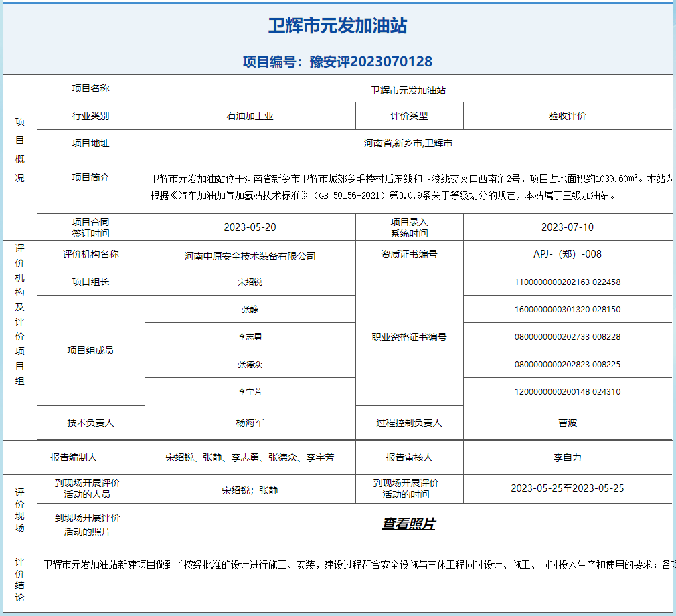The width and height of the screenshot is (676, 616).
Task: Click the 职业资格证书编号 label cell
Action: click(409, 337)
